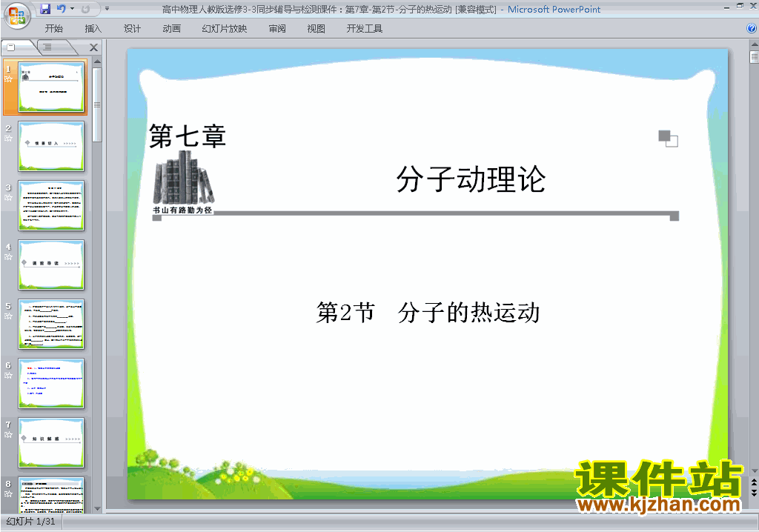Open the 插入 ribbon tab
The height and width of the screenshot is (532, 759).
click(93, 29)
